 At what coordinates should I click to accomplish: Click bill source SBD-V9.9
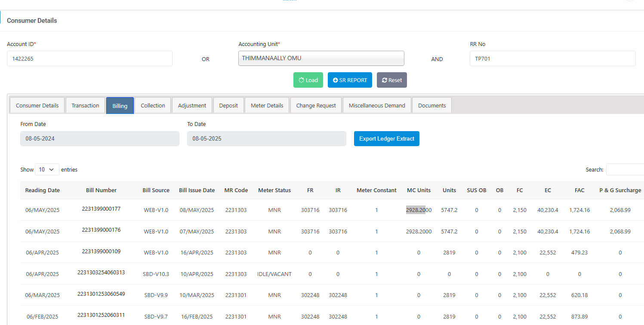(x=156, y=295)
